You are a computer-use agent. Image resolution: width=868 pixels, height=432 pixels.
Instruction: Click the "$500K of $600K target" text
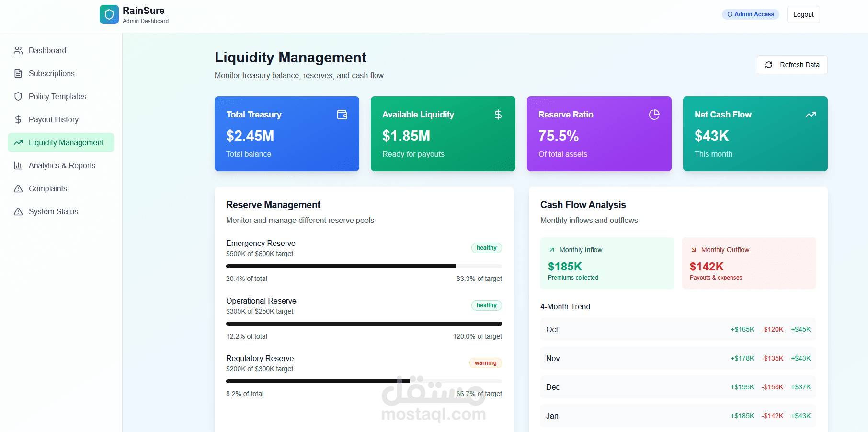260,254
